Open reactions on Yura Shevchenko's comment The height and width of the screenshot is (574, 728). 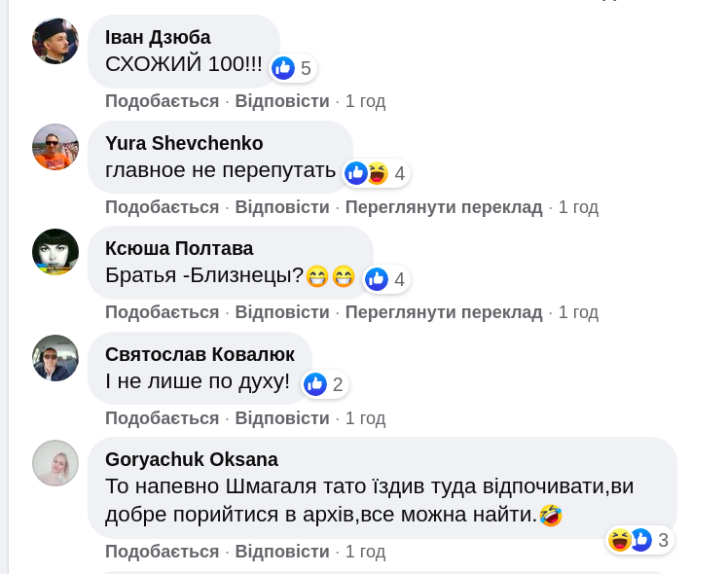tap(376, 173)
